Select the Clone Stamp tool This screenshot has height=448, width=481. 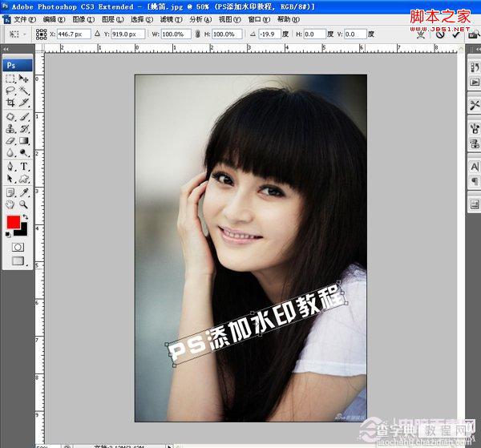(10, 128)
